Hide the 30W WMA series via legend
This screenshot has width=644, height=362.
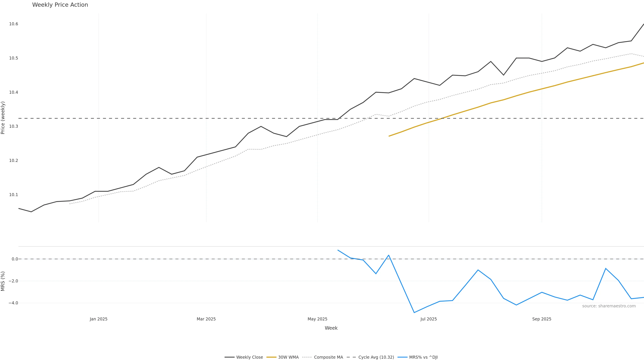click(288, 357)
